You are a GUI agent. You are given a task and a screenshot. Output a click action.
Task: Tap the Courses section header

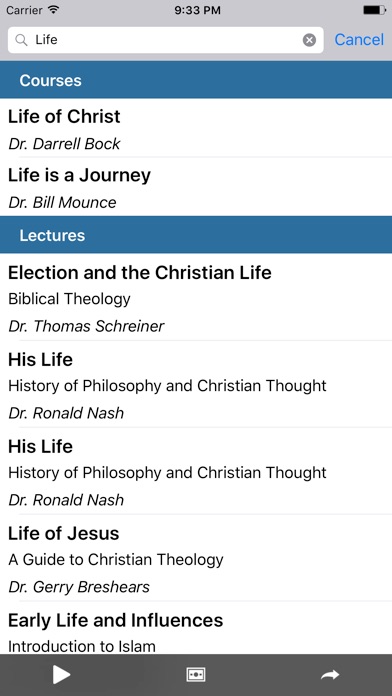[x=196, y=80]
